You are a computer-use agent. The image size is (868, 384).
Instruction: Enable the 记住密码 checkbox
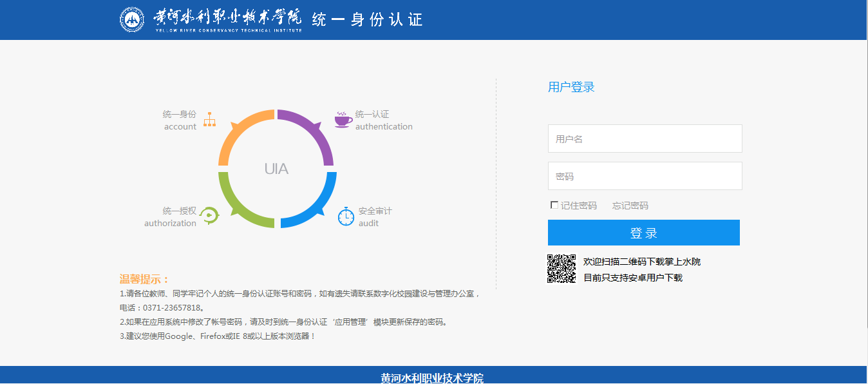pyautogui.click(x=554, y=205)
